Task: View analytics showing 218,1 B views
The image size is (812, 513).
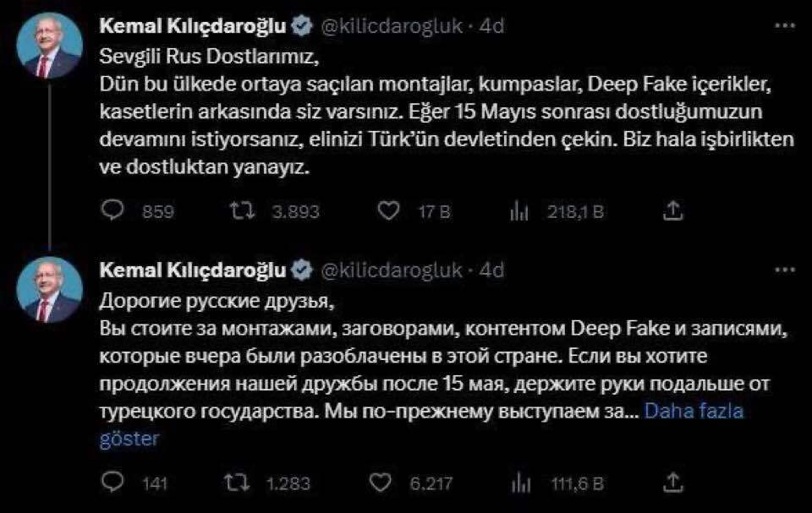Action: coord(519,211)
